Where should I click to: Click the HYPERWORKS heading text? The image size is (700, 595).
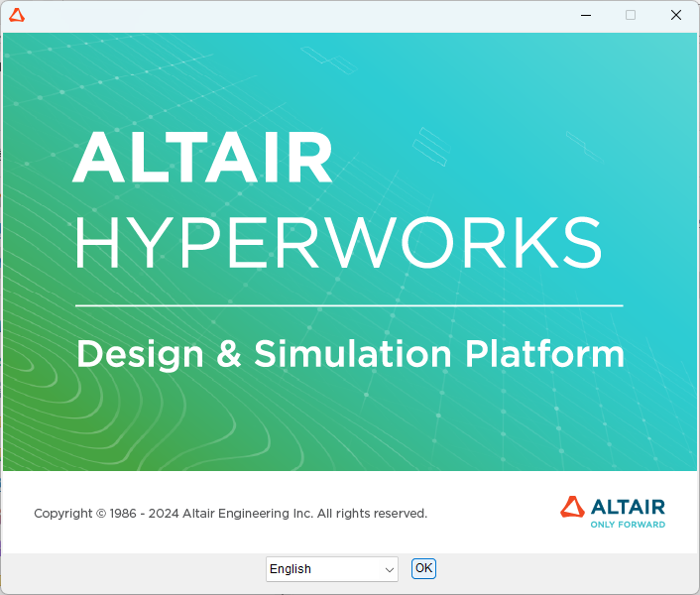(337, 243)
